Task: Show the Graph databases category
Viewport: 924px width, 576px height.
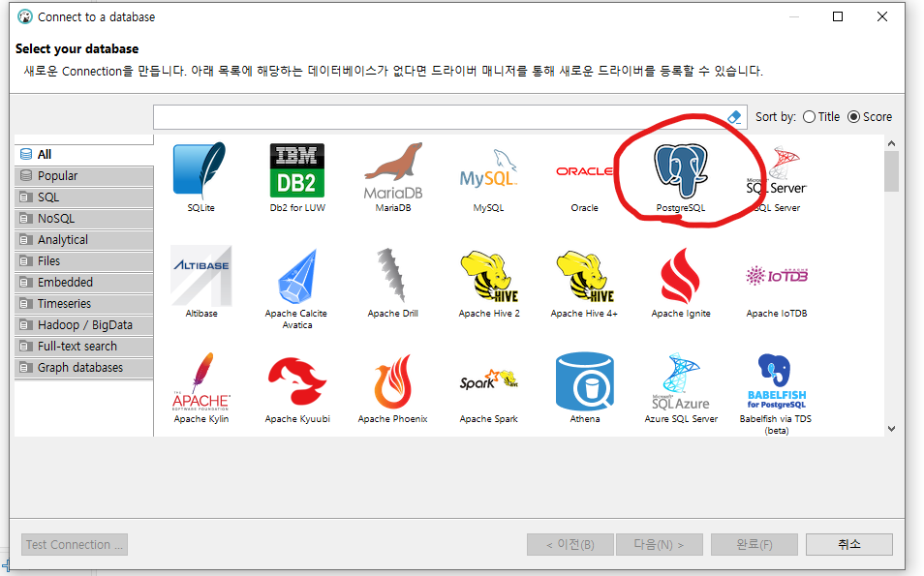Action: [x=84, y=368]
